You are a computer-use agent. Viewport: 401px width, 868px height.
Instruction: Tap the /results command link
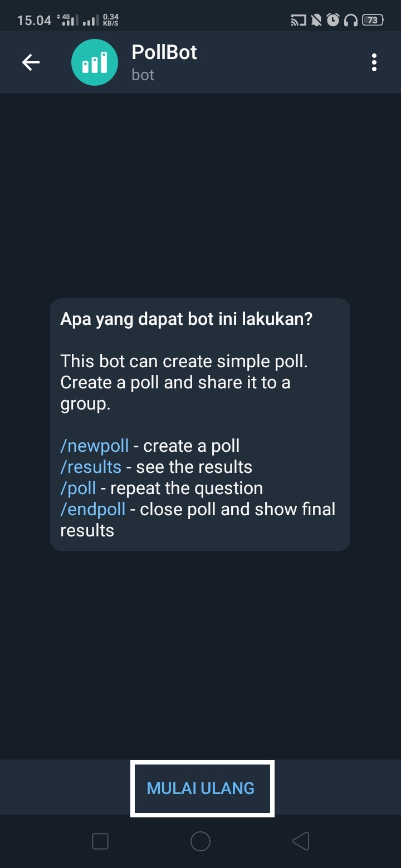tap(91, 467)
